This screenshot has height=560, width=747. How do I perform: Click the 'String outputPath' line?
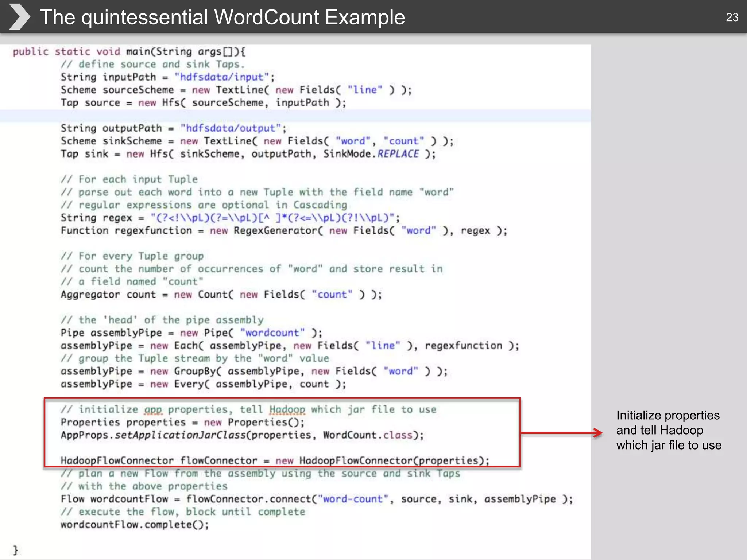click(174, 128)
